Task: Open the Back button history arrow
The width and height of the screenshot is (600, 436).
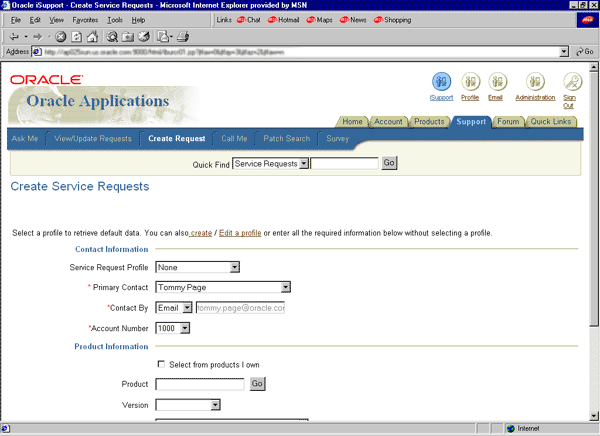Action: [26, 37]
